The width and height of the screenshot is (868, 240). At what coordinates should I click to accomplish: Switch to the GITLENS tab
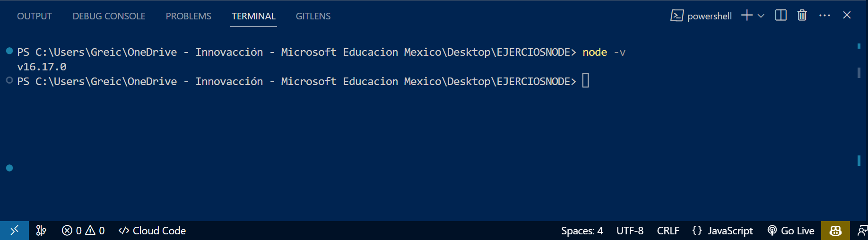[313, 16]
